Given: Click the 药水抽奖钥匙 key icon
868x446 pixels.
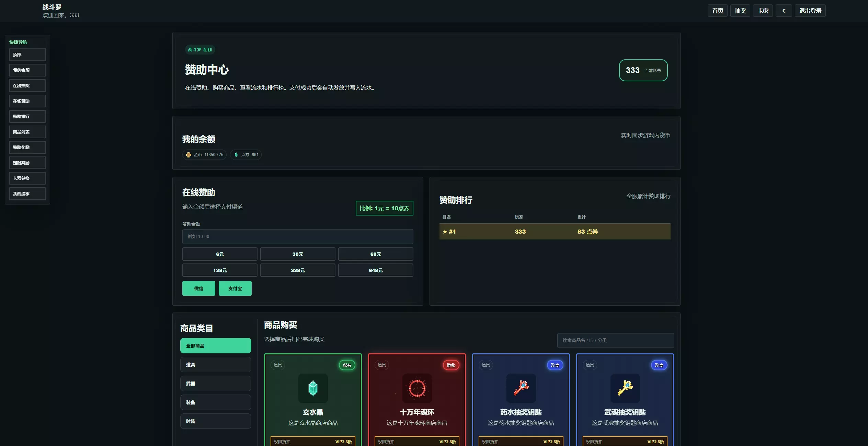Looking at the screenshot, I should [x=521, y=388].
